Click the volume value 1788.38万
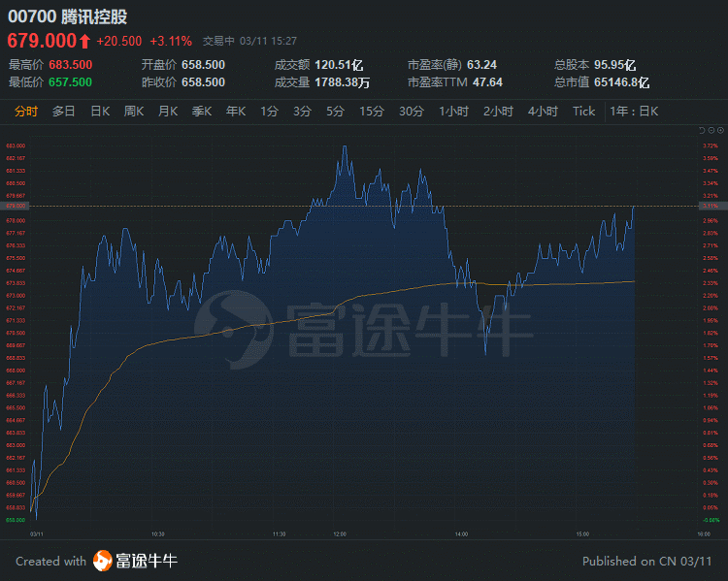The height and width of the screenshot is (581, 728). pos(343,82)
